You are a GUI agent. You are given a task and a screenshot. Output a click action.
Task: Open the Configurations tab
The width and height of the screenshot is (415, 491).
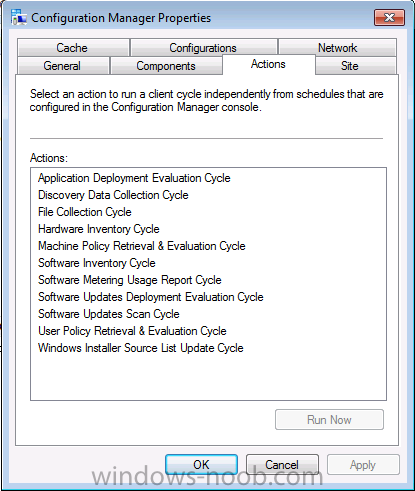pos(203,47)
